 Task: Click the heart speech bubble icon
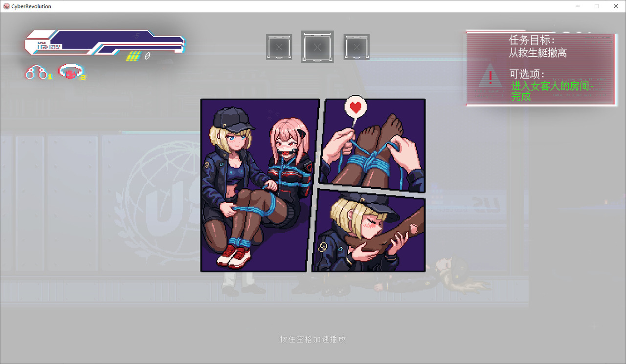click(x=356, y=107)
